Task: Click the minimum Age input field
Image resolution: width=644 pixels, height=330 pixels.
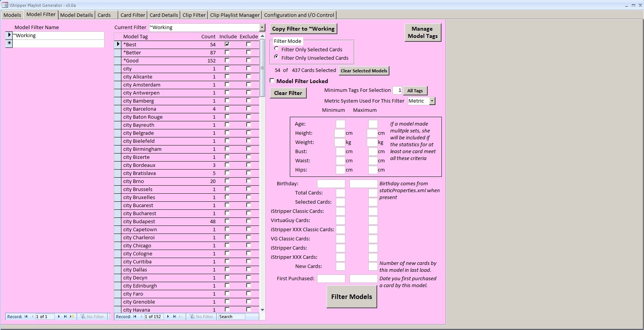Action: point(340,124)
